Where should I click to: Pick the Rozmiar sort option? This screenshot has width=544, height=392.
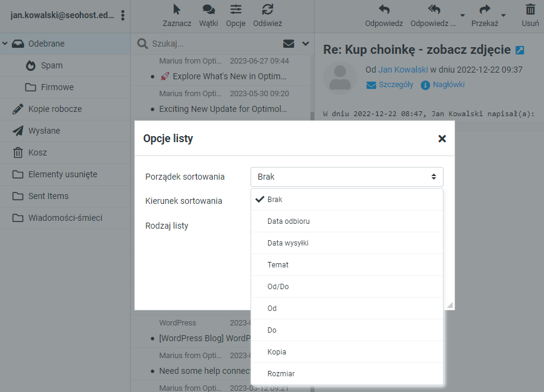pos(281,374)
